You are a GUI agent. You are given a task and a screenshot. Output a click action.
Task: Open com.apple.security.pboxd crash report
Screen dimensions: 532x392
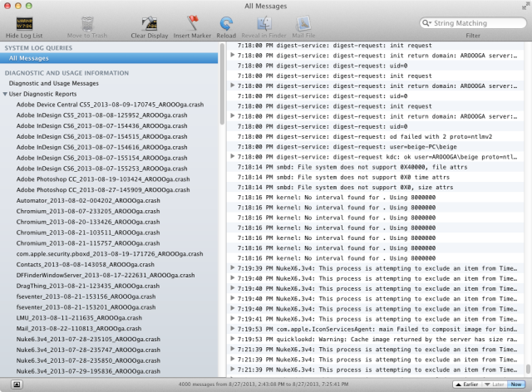[x=110, y=253]
